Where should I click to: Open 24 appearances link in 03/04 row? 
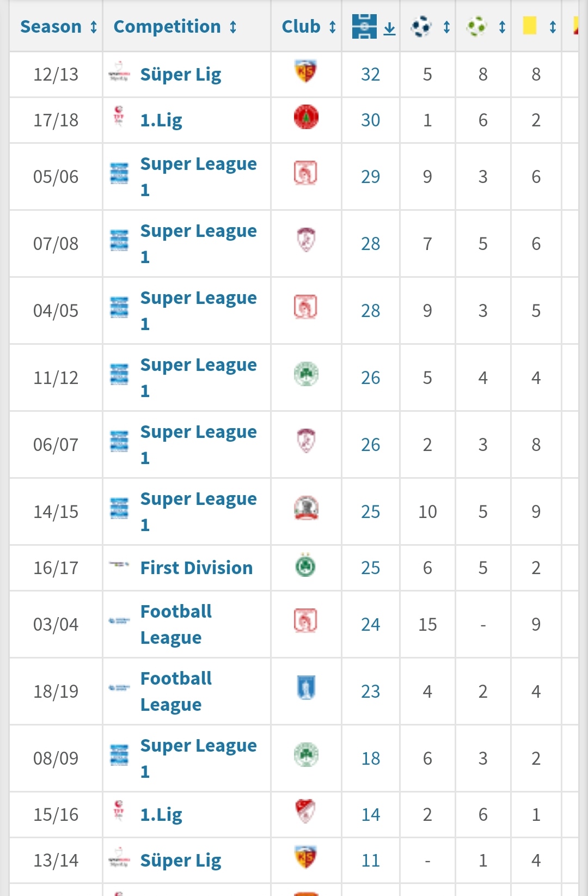371,624
